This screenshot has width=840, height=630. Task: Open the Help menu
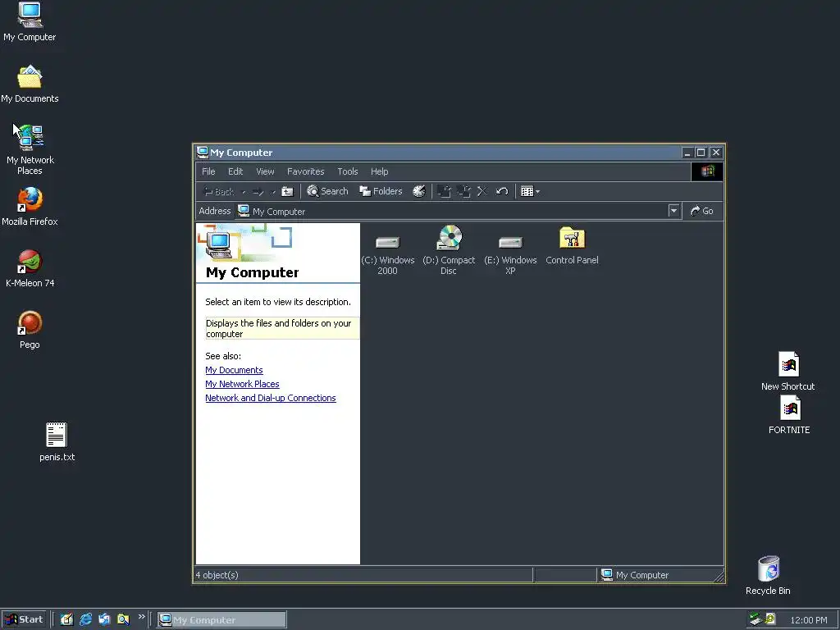click(379, 171)
